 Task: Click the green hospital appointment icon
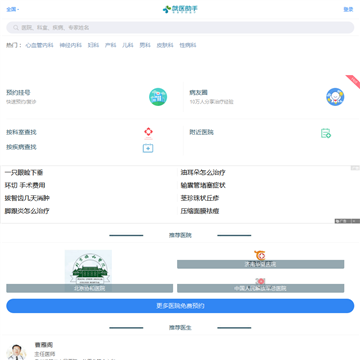(x=158, y=97)
